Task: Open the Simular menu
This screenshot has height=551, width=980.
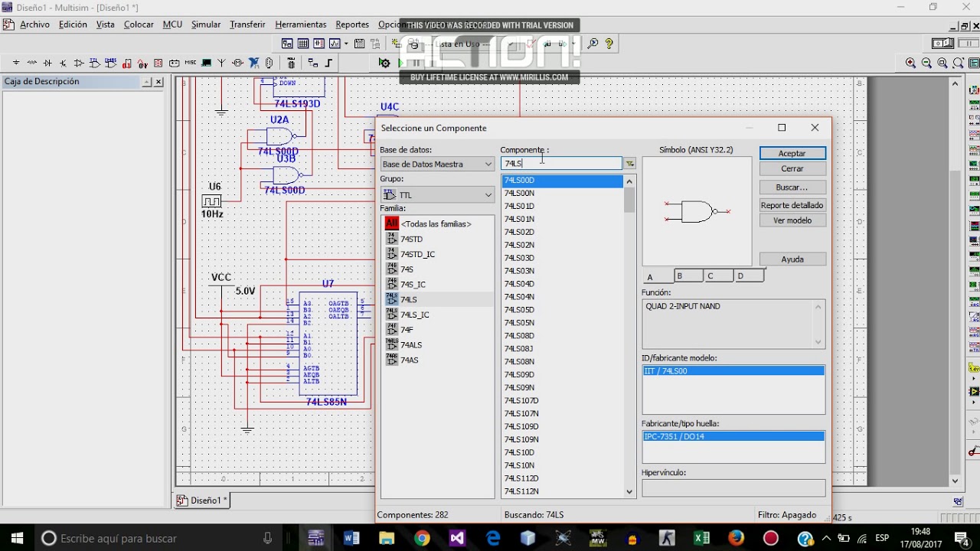Action: (x=206, y=24)
